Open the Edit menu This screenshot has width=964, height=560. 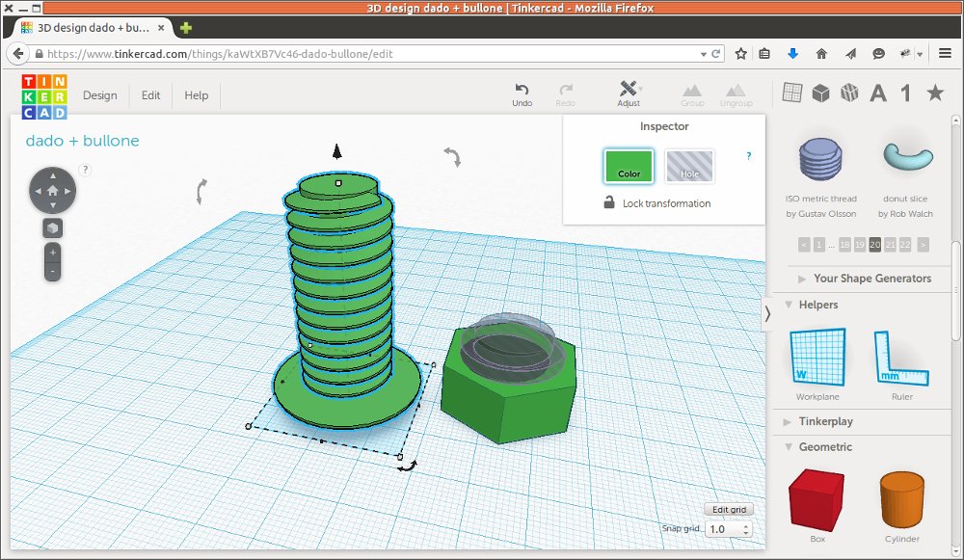pos(150,95)
